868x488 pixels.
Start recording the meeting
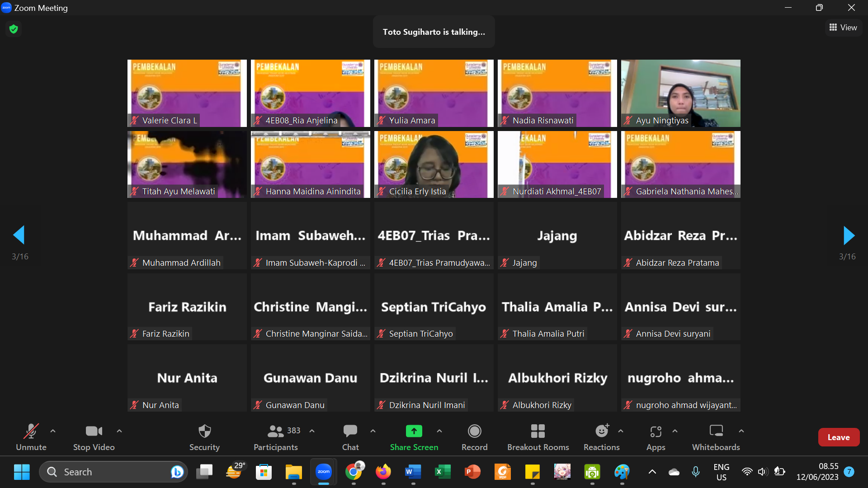[475, 437]
